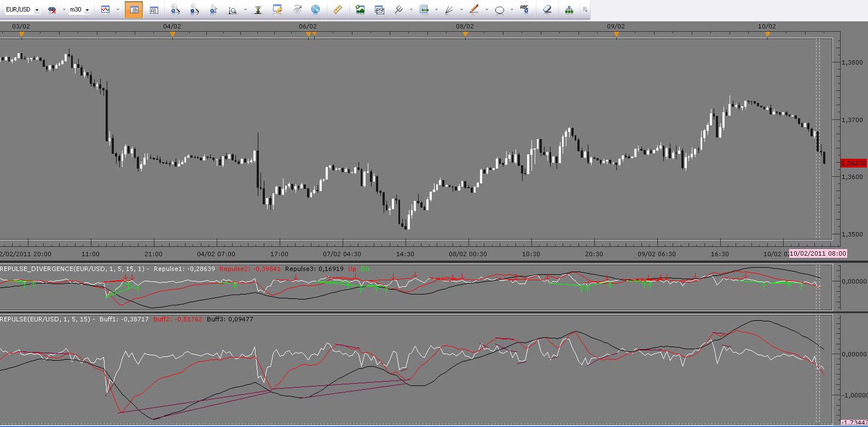
Task: Select the vertical measure tool icon
Action: [258, 10]
